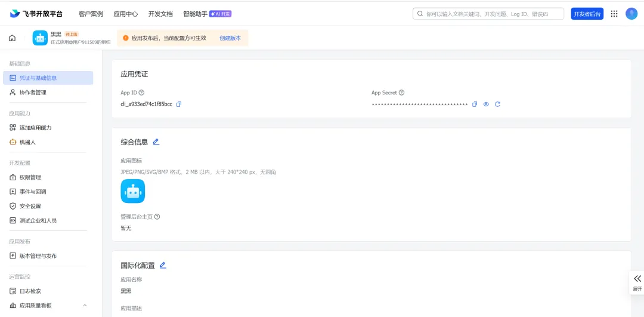Viewport: 644px width, 317px height.
Task: Open 凭证与基础信息 in sidebar
Action: 48,78
